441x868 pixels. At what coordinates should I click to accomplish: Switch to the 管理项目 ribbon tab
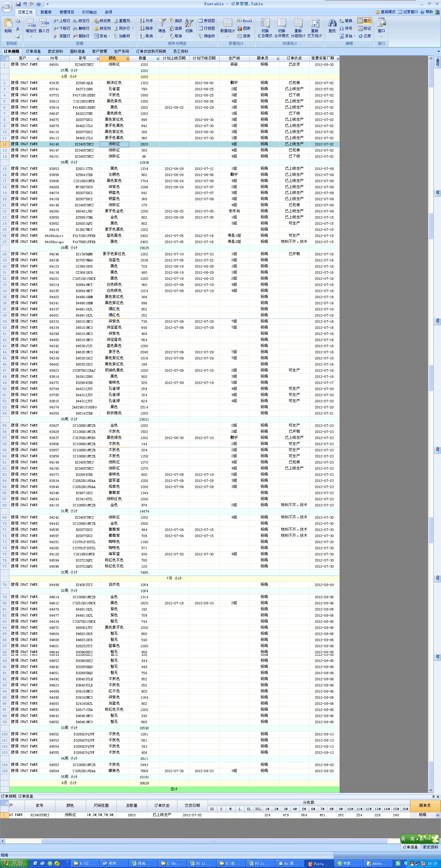pos(67,12)
